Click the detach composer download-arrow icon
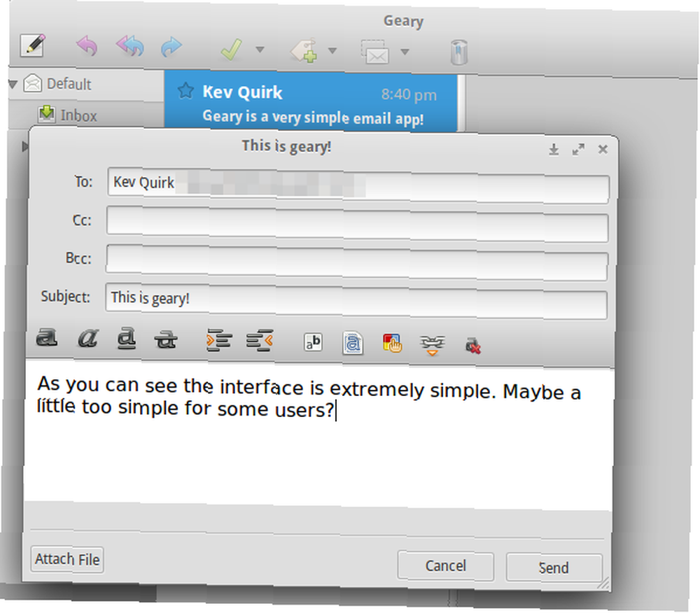The width and height of the screenshot is (700, 613). coord(554,150)
